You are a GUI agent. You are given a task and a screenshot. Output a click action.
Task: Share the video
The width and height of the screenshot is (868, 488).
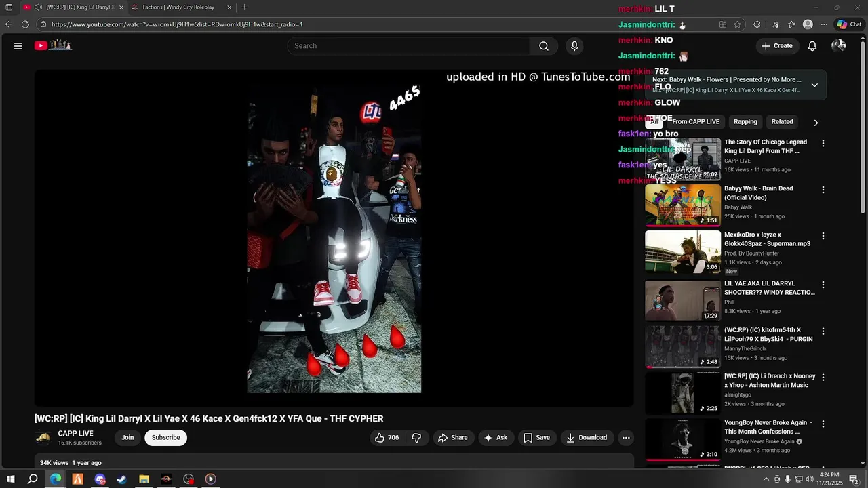pyautogui.click(x=453, y=438)
